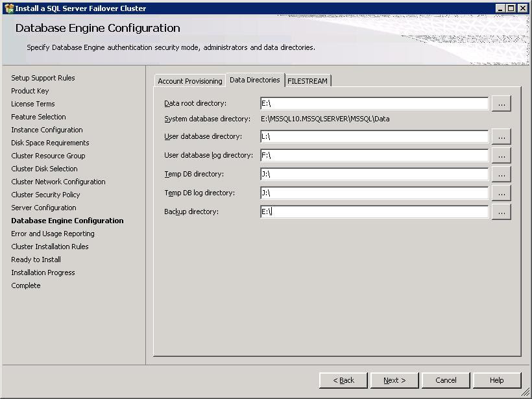Viewport: 532px width, 399px height.
Task: Open Help for this setup page
Action: (x=497, y=380)
